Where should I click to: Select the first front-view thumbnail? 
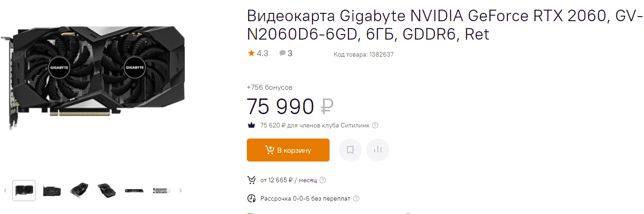click(24, 191)
